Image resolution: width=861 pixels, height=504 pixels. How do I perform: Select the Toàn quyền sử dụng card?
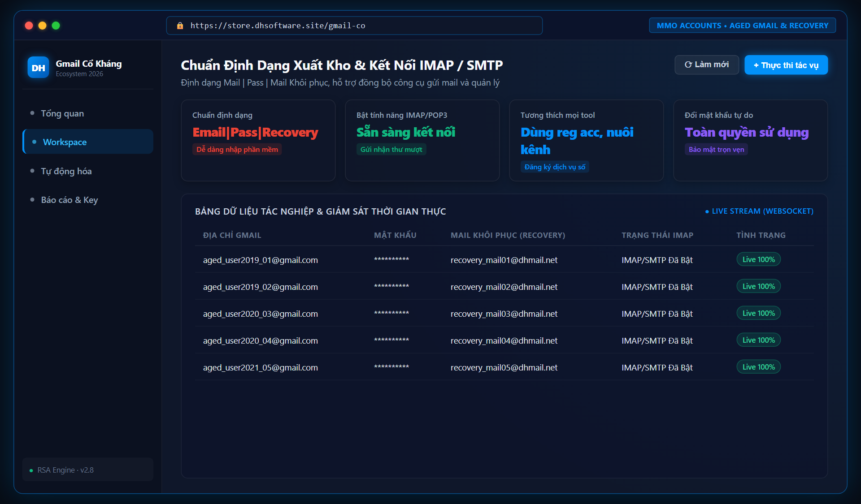pos(750,140)
